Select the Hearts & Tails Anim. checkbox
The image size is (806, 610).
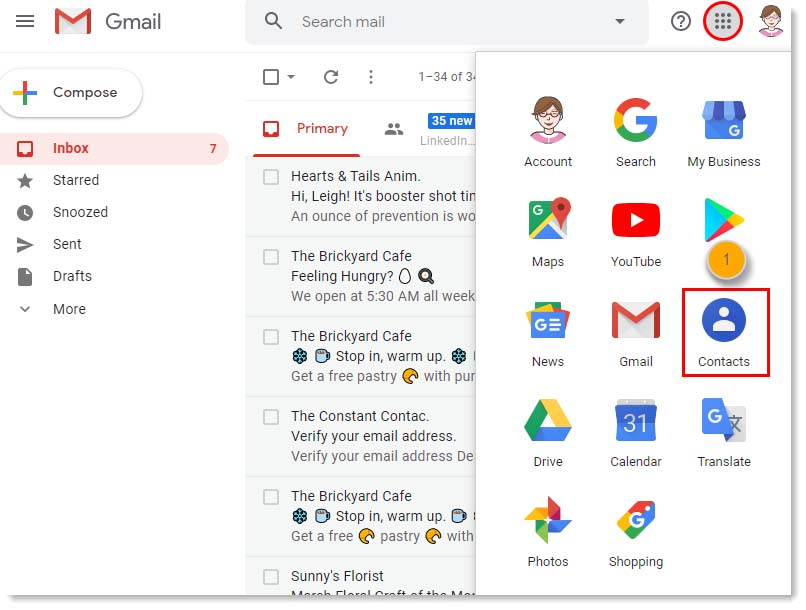pos(271,177)
